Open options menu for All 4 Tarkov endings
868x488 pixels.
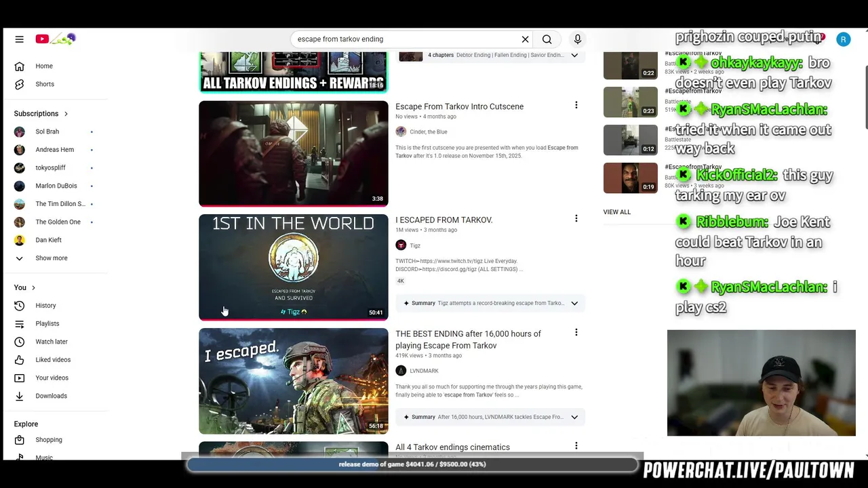click(576, 446)
